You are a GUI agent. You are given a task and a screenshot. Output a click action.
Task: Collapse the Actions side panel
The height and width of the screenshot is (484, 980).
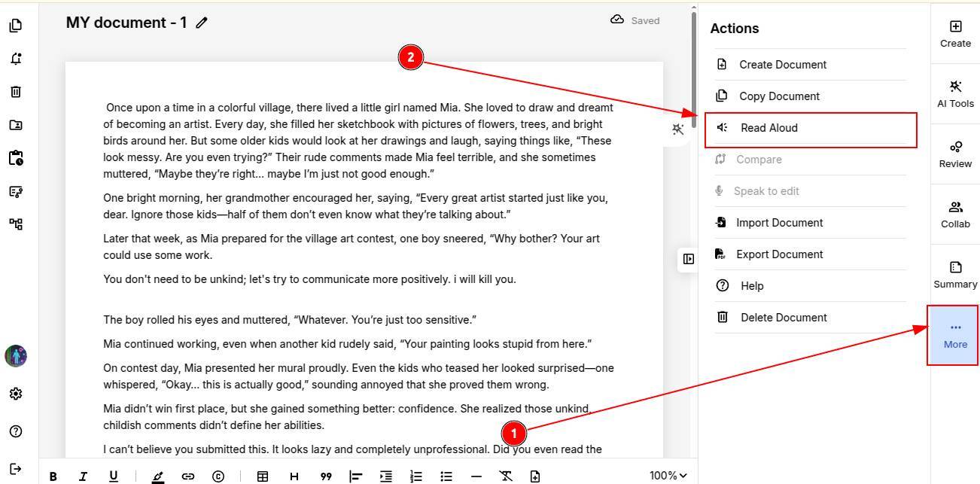[688, 259]
